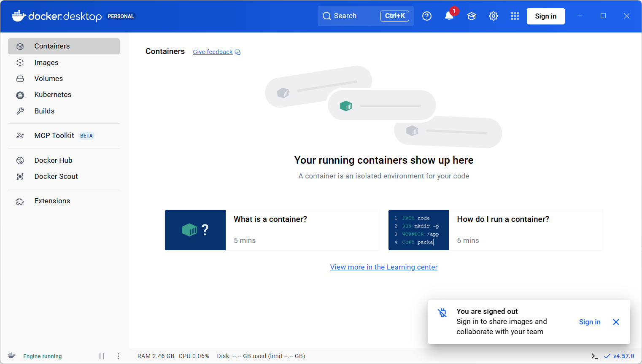This screenshot has height=364, width=642.
Task: Click the feedback speech bubble icon
Action: pyautogui.click(x=237, y=52)
